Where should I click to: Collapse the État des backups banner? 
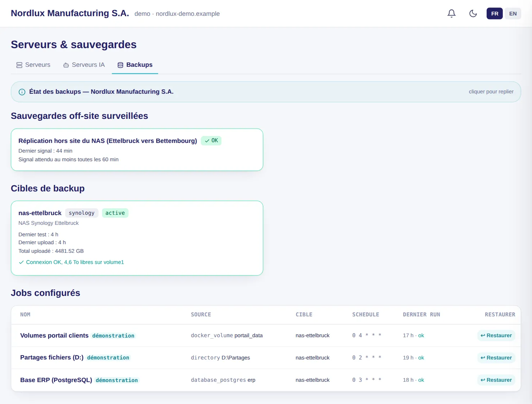tap(266, 92)
